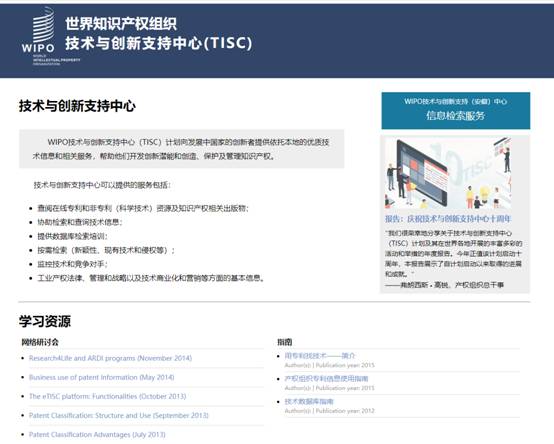Open the first guide link published 2015

(x=320, y=356)
